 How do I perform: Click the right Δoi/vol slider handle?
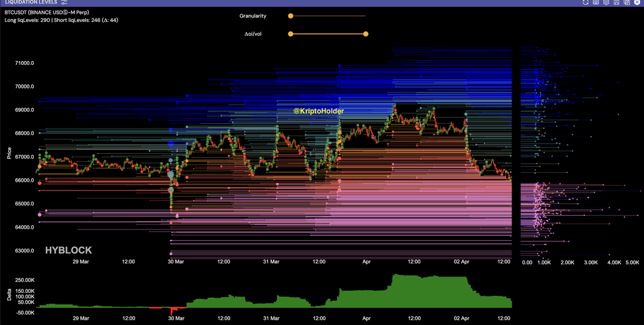366,34
